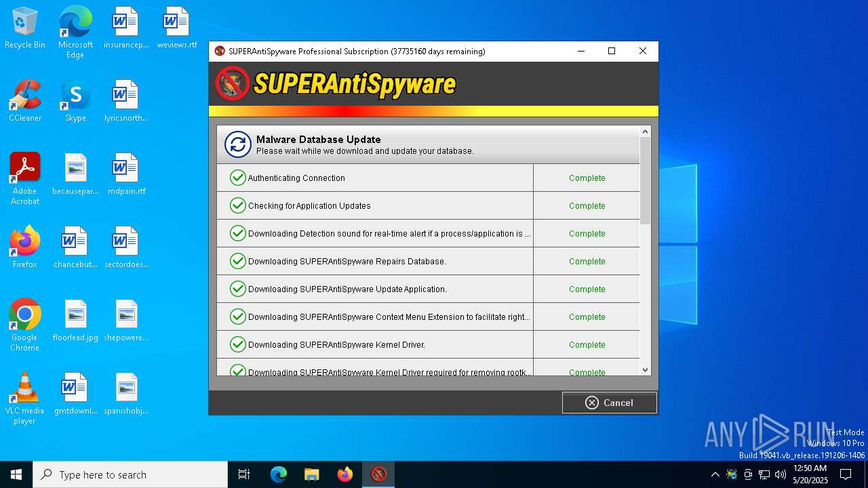Open the CCleaner desktop shortcut
This screenshot has width=868, height=488.
pos(25,101)
